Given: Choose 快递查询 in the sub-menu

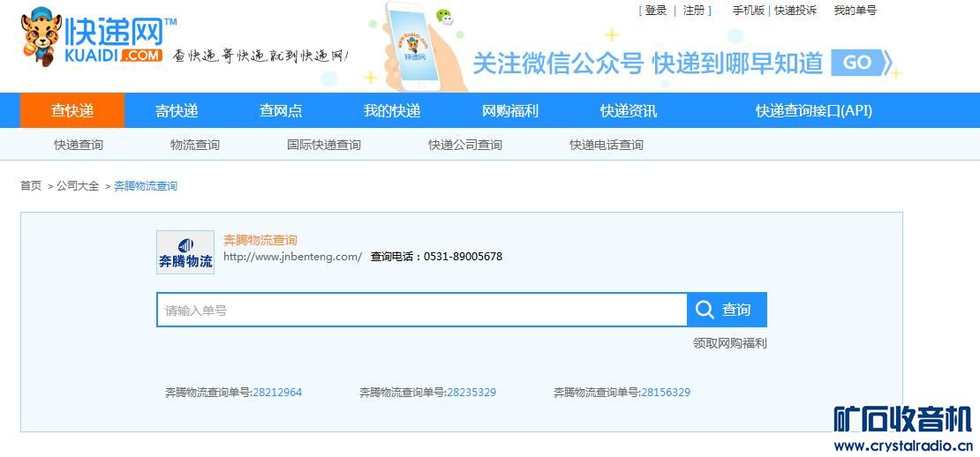Looking at the screenshot, I should point(79,145).
